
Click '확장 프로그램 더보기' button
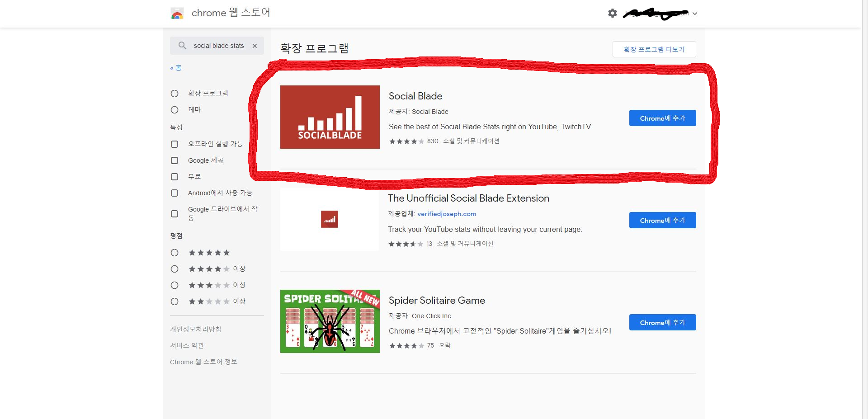[x=654, y=49]
